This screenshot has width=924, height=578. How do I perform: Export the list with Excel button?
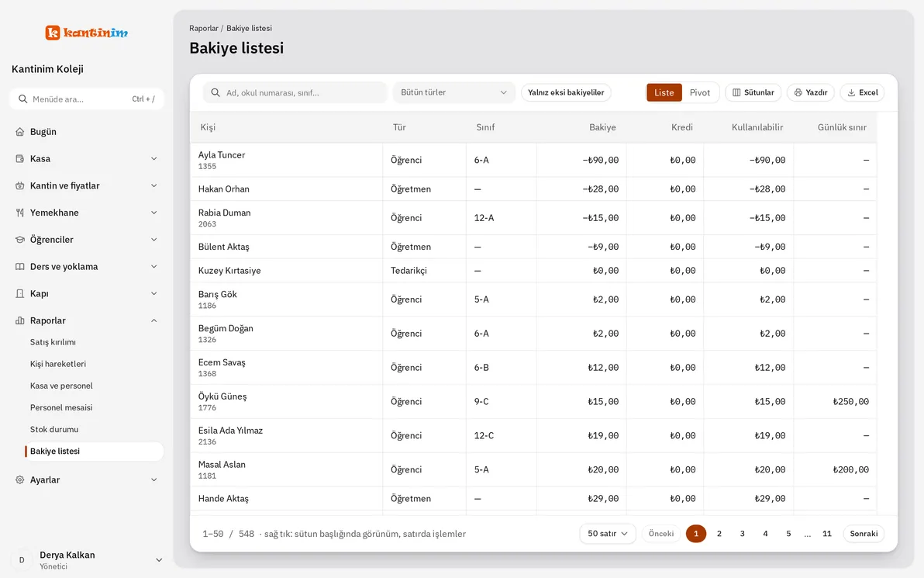pyautogui.click(x=862, y=92)
